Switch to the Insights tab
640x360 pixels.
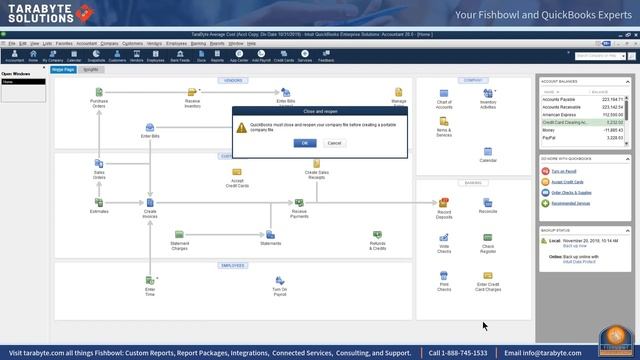pos(91,70)
